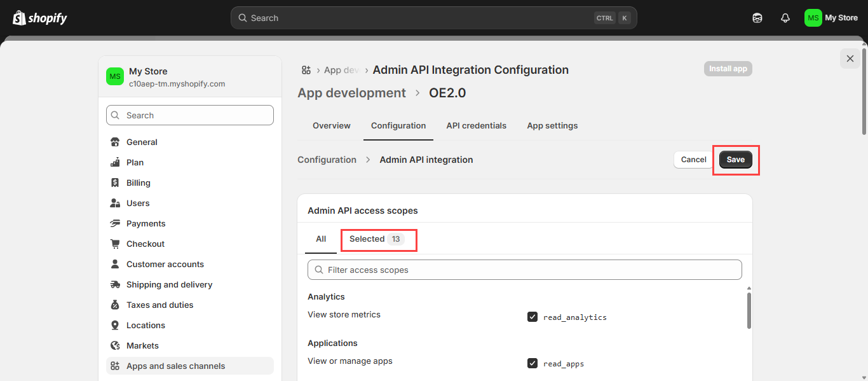Click the Cancel button
868x381 pixels.
pos(693,160)
